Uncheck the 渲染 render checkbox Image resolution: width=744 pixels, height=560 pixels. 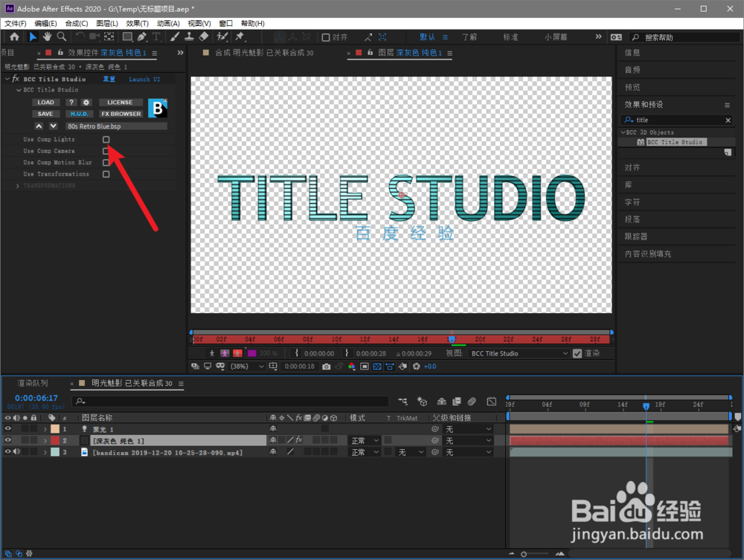577,353
